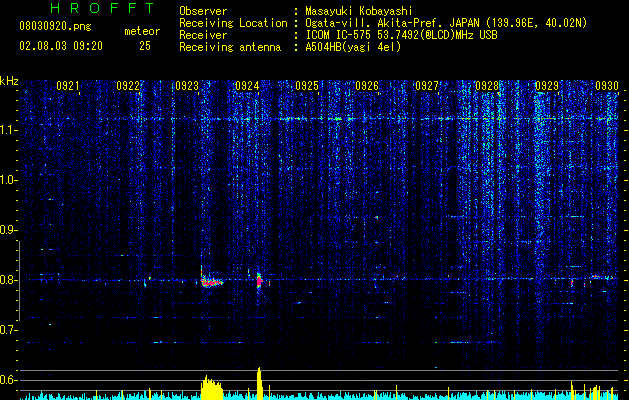Select the observer name Masayuki Kobayashi

(359, 11)
